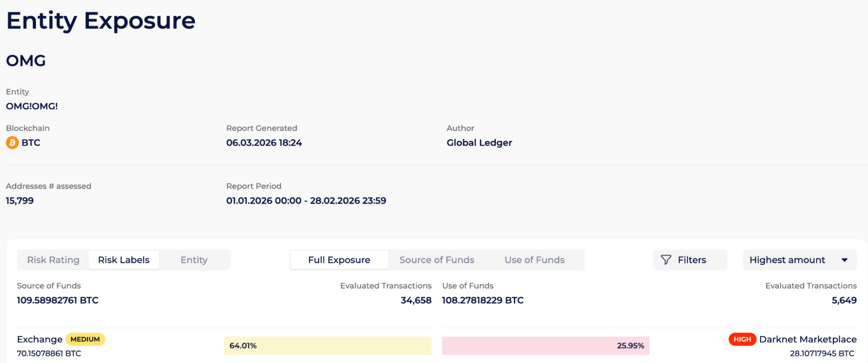This screenshot has width=868, height=363.
Task: Click the Bitcoin blockchain icon next to BTC
Action: [12, 142]
